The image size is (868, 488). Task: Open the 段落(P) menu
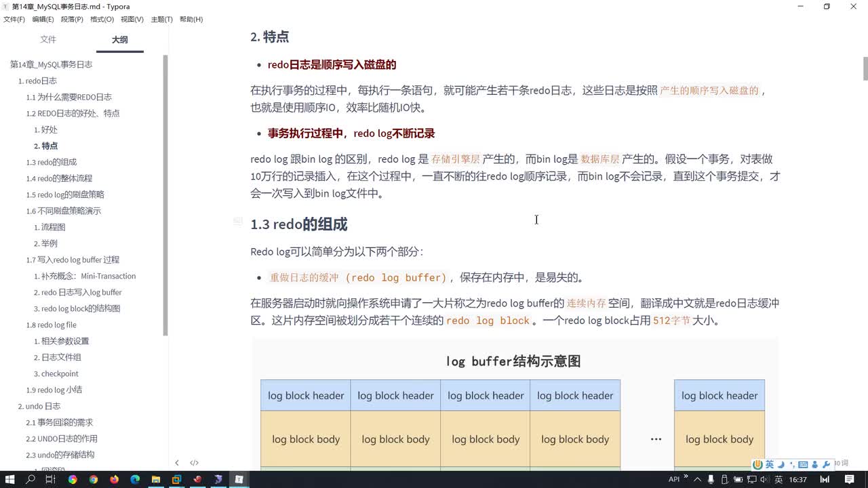(72, 19)
